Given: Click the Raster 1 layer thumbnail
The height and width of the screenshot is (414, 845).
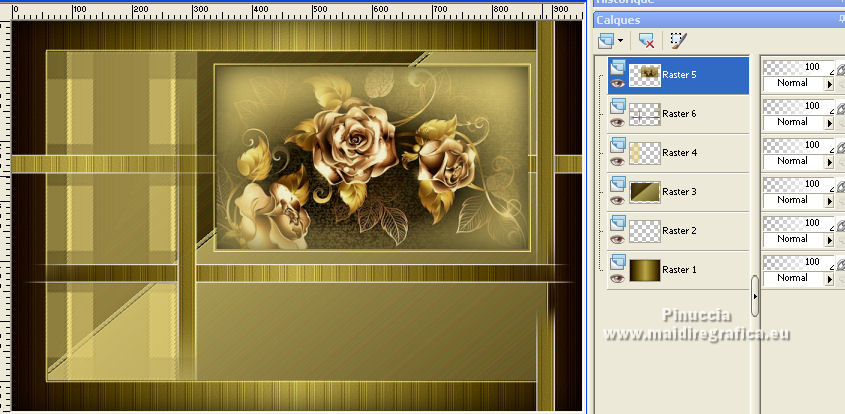Looking at the screenshot, I should pos(645,270).
